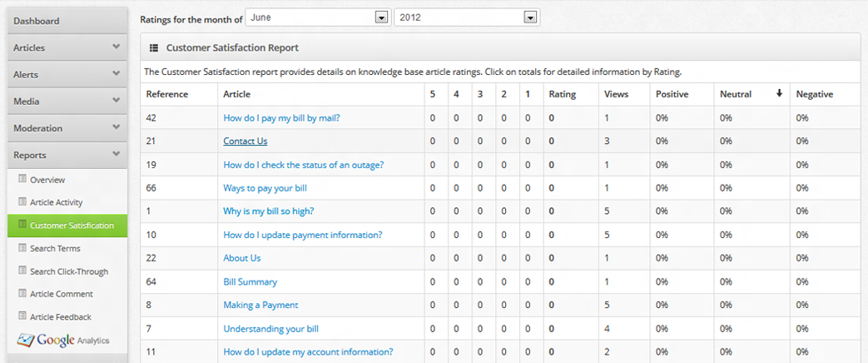This screenshot has width=868, height=363.
Task: Open the Contact Us article link
Action: 245,142
